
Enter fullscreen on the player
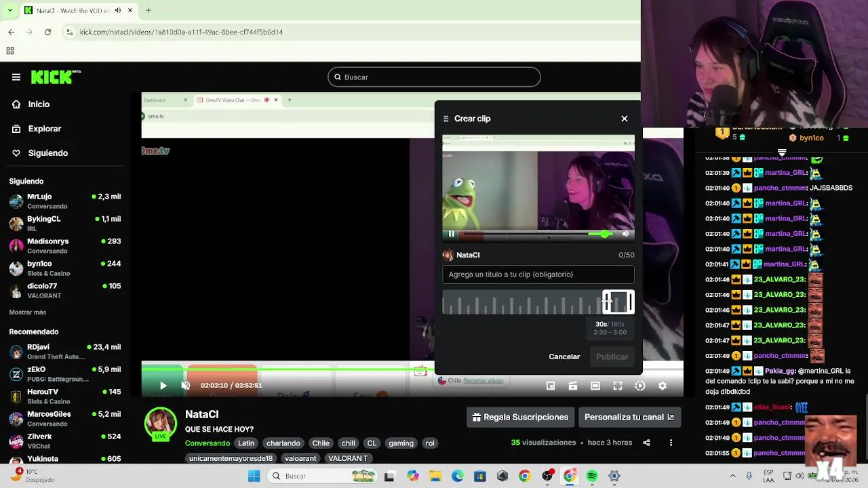(618, 386)
